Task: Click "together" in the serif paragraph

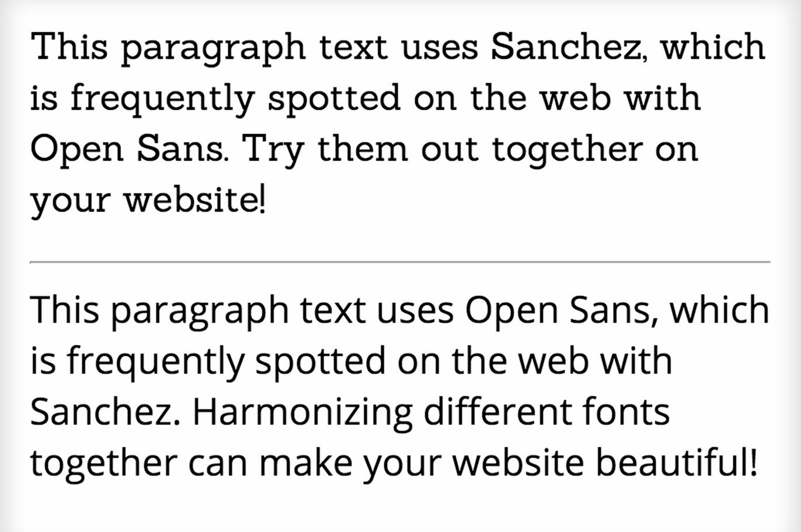Action: click(567, 150)
